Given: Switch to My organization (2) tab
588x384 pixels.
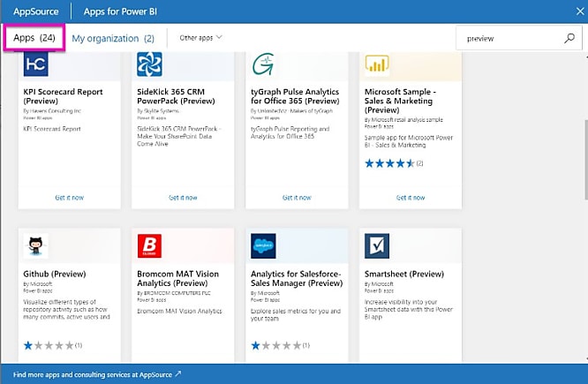Looking at the screenshot, I should click(113, 38).
